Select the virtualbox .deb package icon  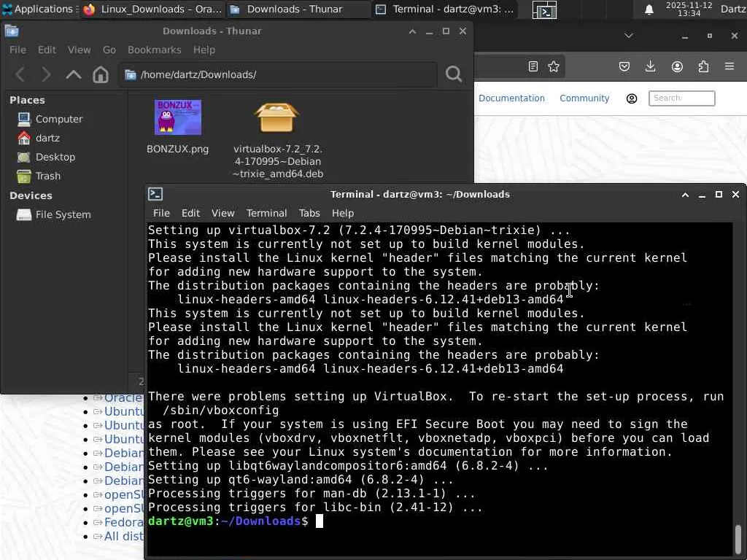(x=276, y=117)
